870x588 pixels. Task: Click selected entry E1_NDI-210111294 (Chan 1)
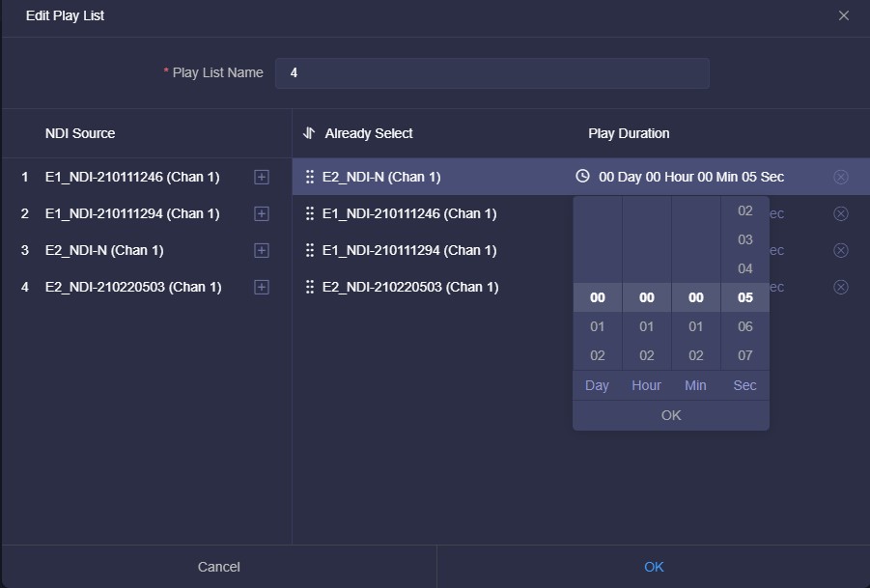(409, 250)
